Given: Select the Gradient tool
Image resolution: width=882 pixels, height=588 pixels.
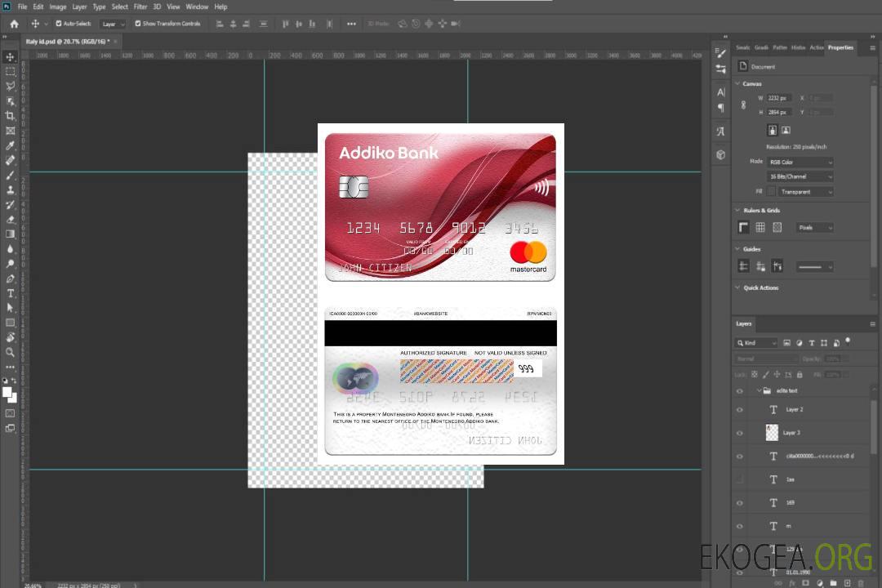Looking at the screenshot, I should (x=10, y=234).
